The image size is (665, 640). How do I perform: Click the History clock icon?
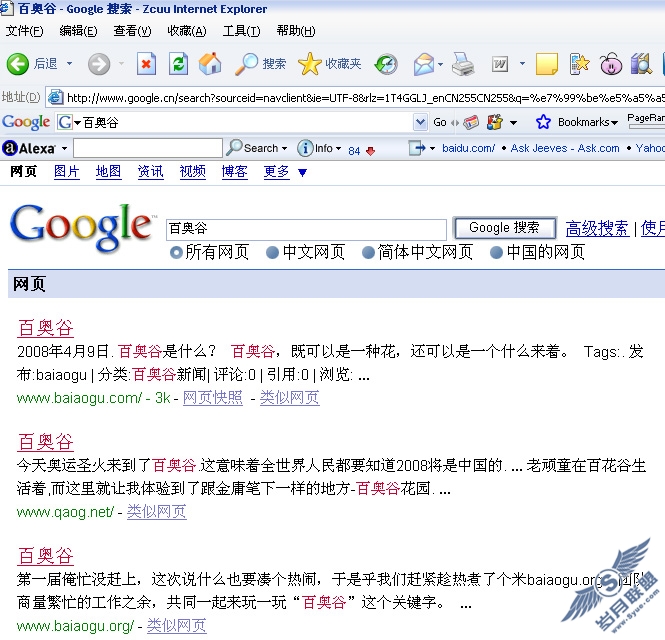pyautogui.click(x=386, y=64)
